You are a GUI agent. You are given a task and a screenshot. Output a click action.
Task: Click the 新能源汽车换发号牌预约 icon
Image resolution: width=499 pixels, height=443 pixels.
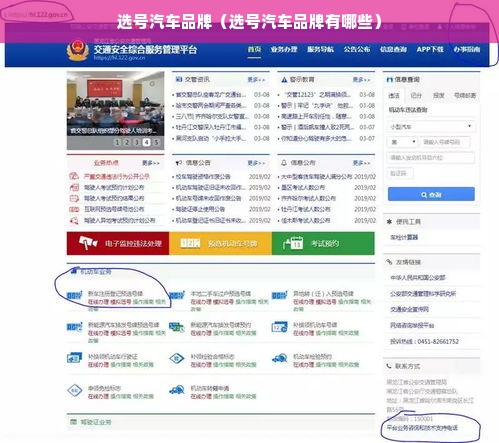pos(177,327)
